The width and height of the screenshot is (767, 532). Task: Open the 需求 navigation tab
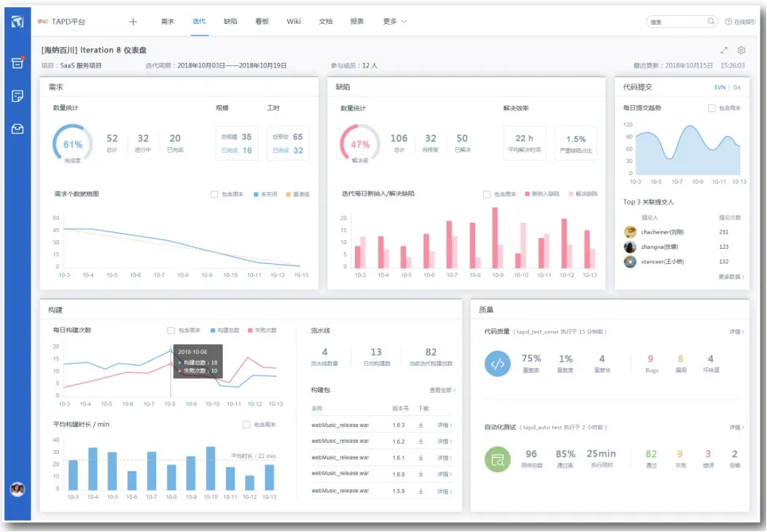point(167,21)
